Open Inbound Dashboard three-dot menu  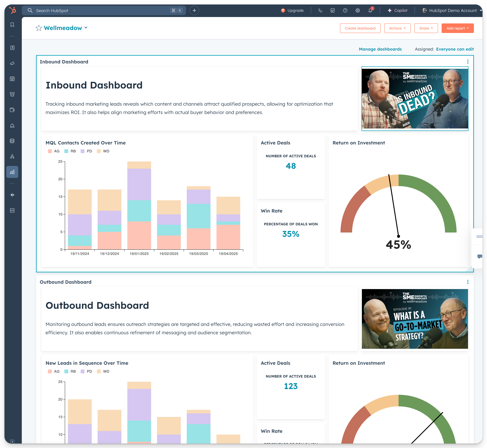(468, 62)
